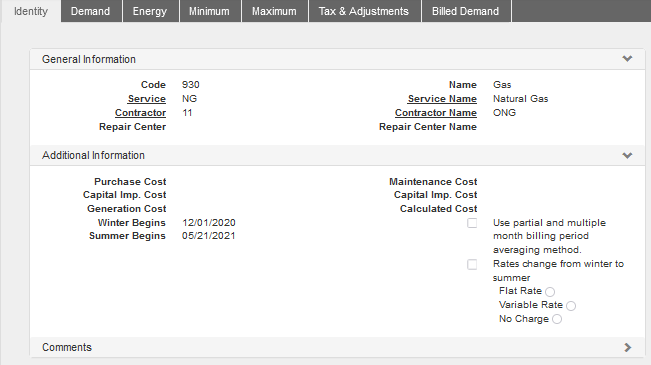Screen dimensions: 651x365
Task: Click the Code value 930
Action: point(191,85)
